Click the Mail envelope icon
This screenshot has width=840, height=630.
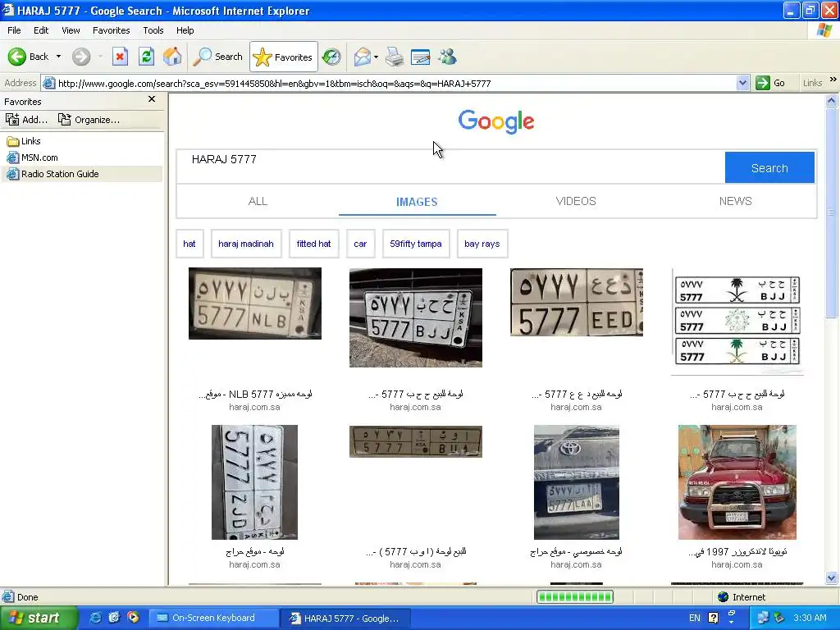pyautogui.click(x=362, y=57)
